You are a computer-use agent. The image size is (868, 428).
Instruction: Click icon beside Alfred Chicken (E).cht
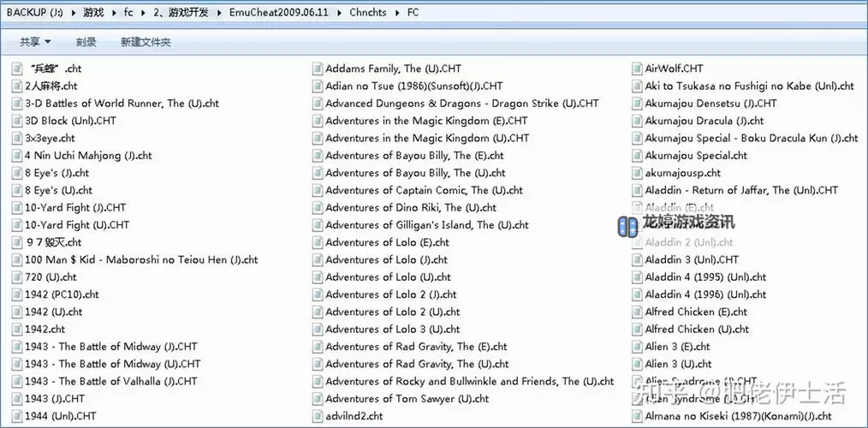(x=637, y=312)
